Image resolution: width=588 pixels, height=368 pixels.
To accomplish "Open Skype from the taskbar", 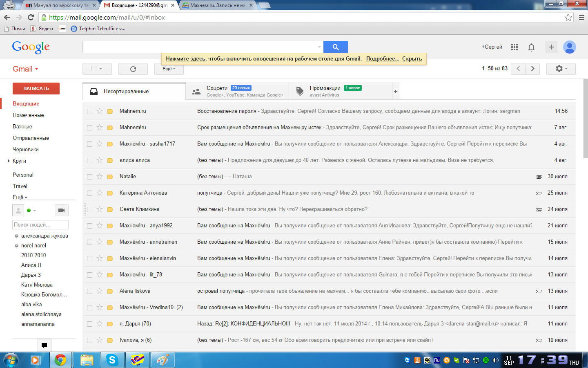I will 112,360.
